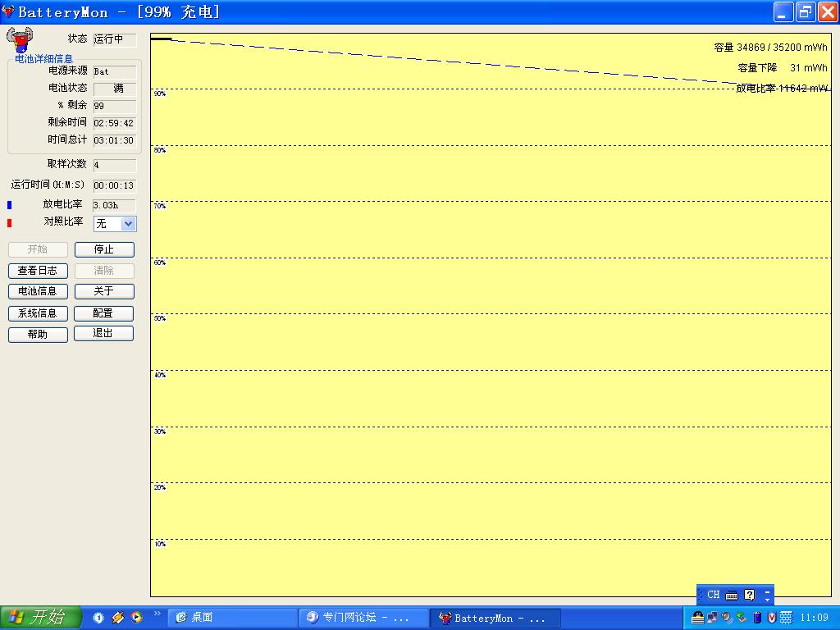
Task: Click the 运行时间 value 00:00:13
Action: pos(115,186)
